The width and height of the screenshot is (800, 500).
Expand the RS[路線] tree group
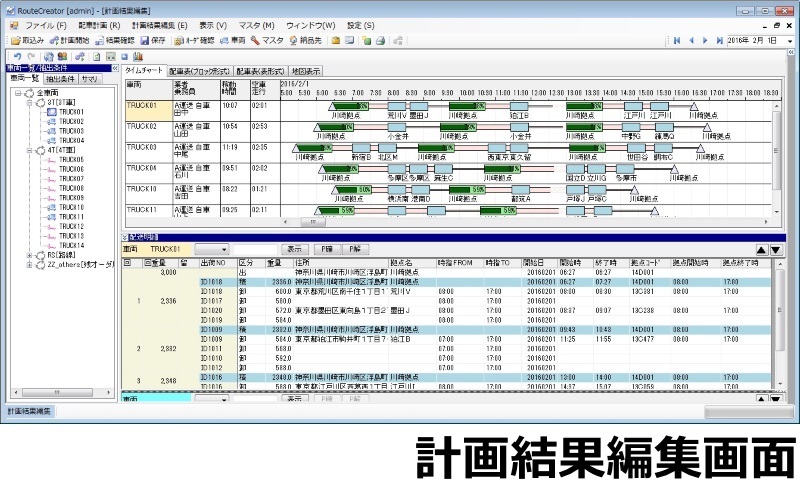pos(30,255)
